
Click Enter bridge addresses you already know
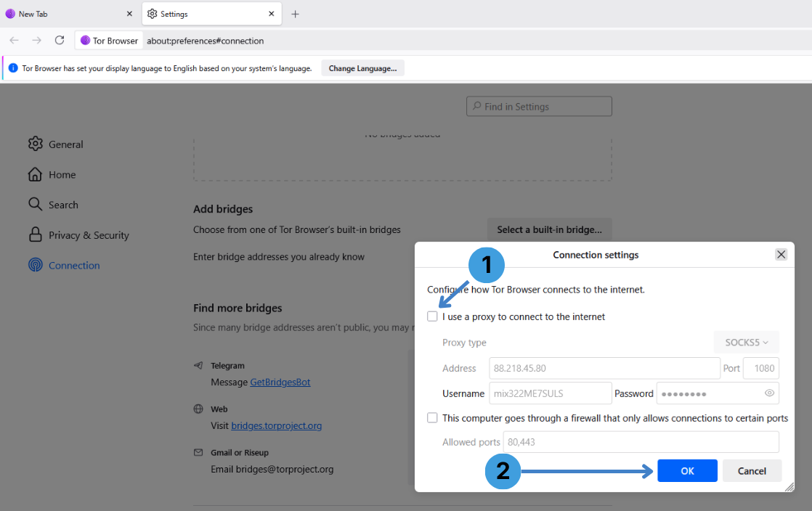coord(279,257)
